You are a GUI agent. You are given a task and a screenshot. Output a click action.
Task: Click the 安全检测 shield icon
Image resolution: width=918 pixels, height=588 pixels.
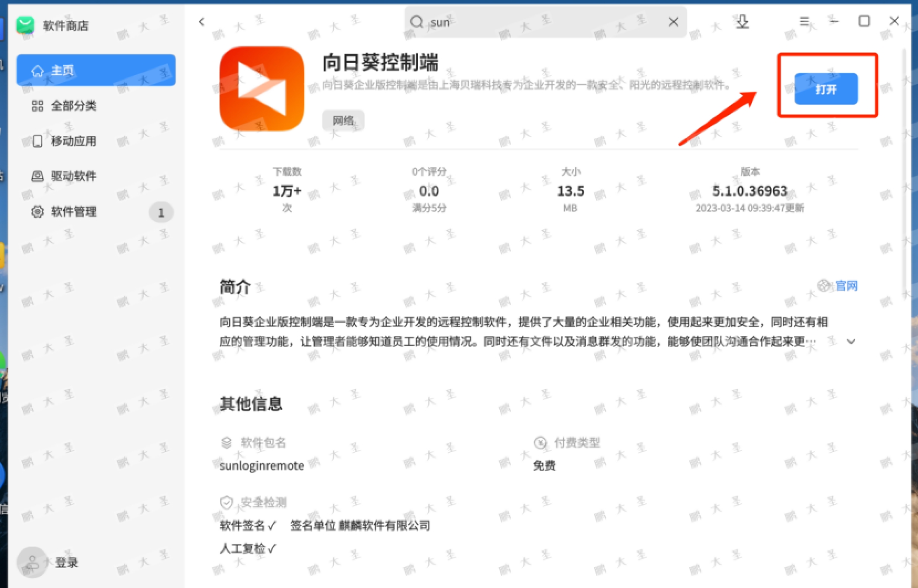(x=226, y=502)
